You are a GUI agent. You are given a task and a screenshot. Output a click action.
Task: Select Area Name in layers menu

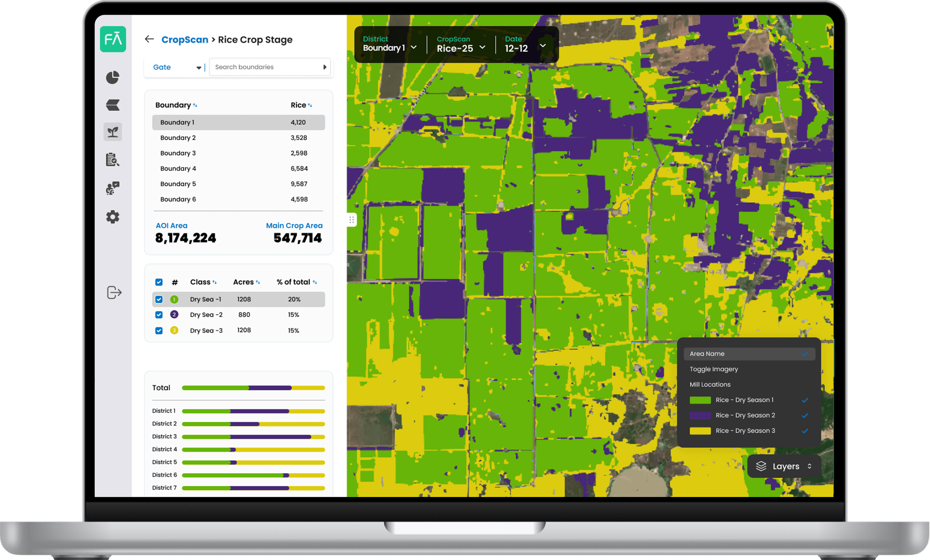point(749,354)
